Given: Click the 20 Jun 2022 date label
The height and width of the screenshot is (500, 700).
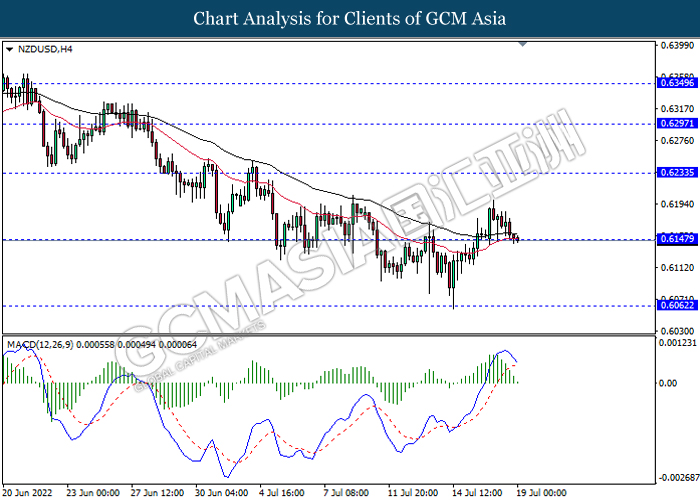Looking at the screenshot, I should (x=28, y=493).
